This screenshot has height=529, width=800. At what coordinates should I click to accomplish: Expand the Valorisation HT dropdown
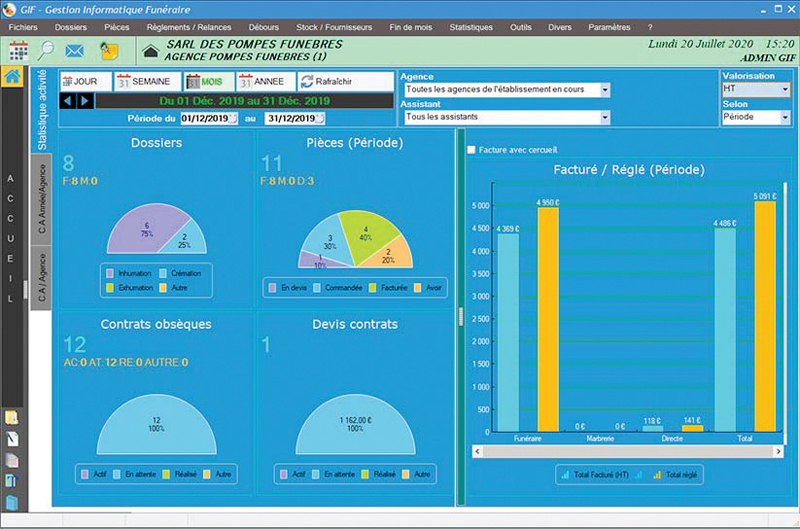[x=785, y=90]
